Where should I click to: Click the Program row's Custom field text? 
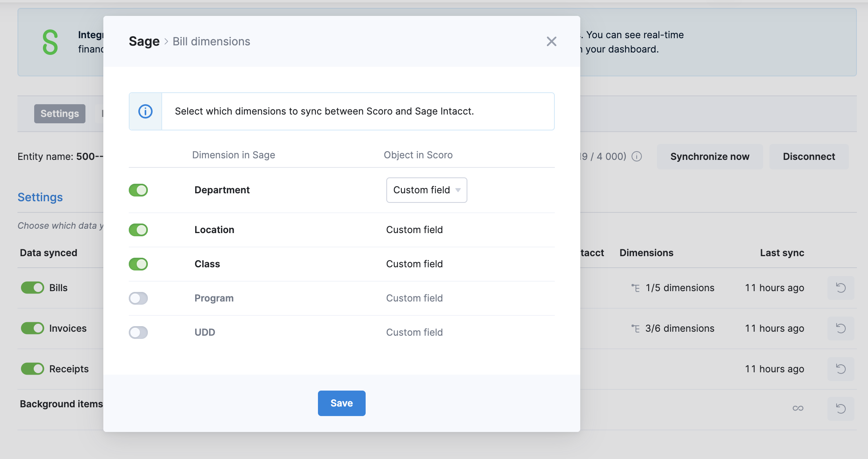point(415,298)
